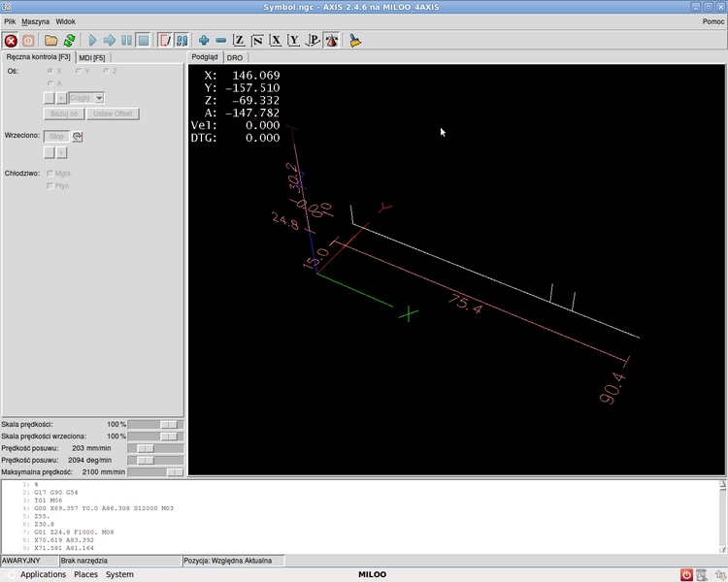The height and width of the screenshot is (582, 728).
Task: Enable the Płyn coolant checkbox
Action: click(50, 186)
